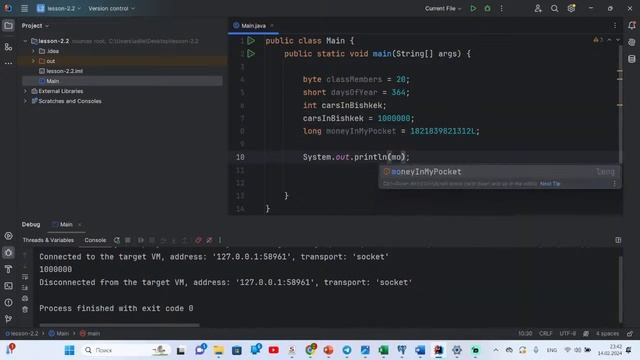This screenshot has height=360, width=640.
Task: Open the Structure tool window icon
Action: point(8,47)
